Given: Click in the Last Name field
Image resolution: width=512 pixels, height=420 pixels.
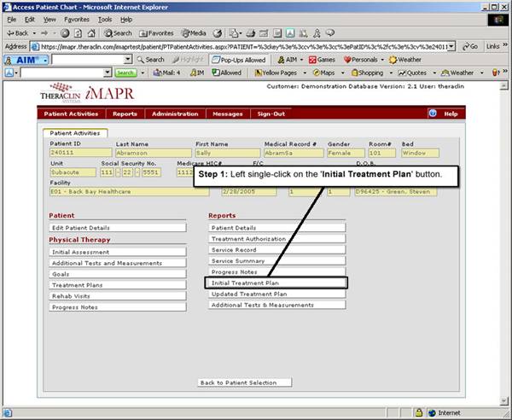Looking at the screenshot, I should 154,153.
